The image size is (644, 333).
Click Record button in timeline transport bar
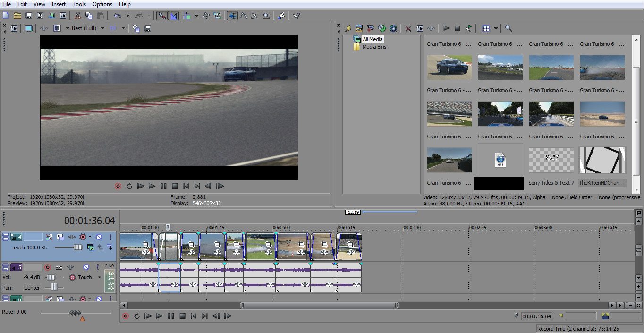click(126, 316)
